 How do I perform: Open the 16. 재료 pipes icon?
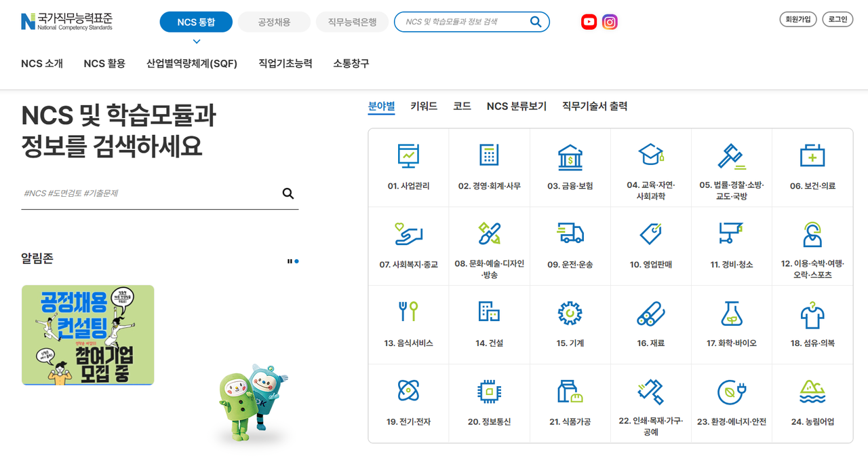click(x=651, y=314)
